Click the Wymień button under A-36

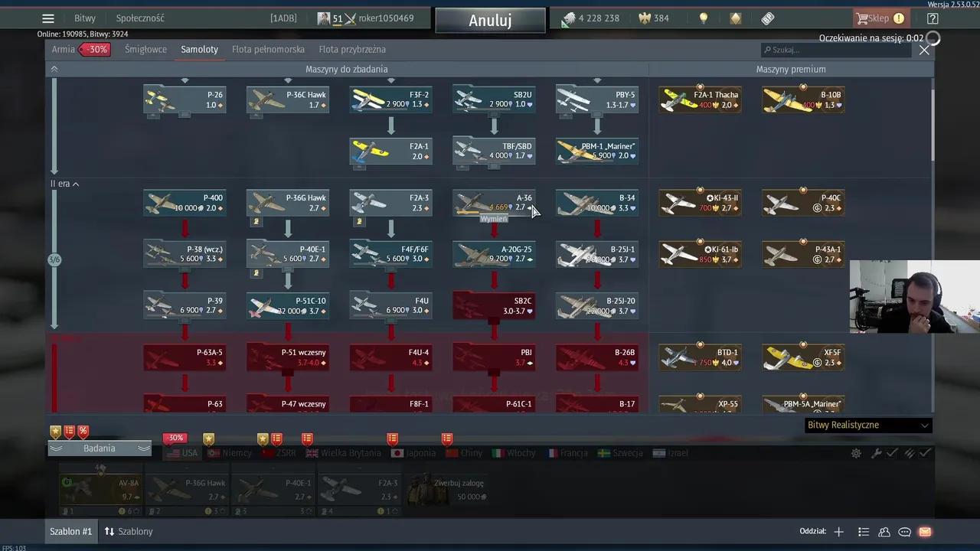pyautogui.click(x=494, y=219)
